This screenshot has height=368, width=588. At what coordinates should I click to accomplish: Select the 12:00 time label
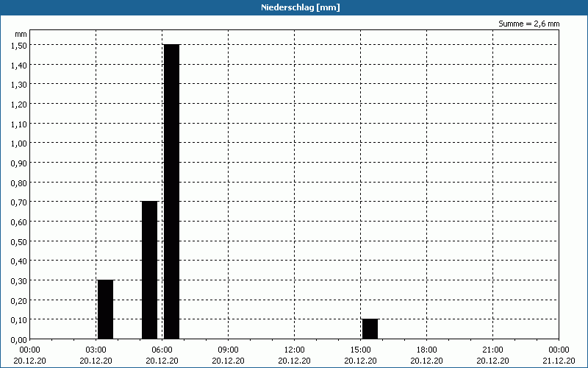click(x=295, y=350)
